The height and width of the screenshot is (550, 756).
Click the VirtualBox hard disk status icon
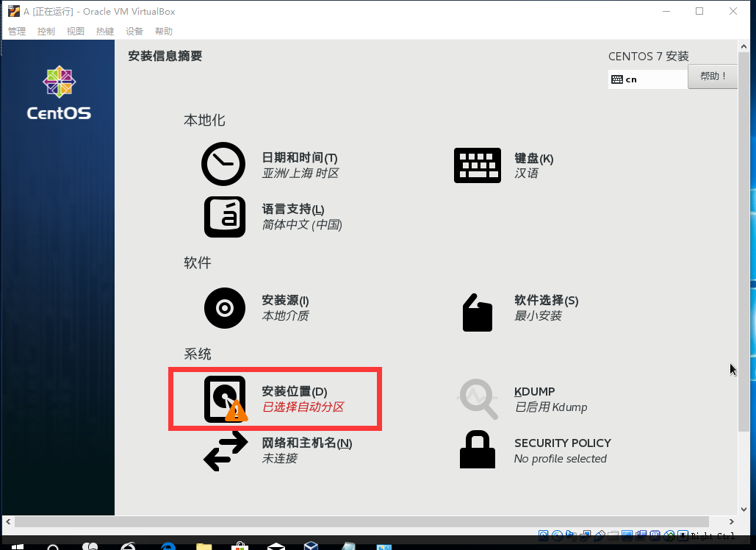pyautogui.click(x=544, y=535)
